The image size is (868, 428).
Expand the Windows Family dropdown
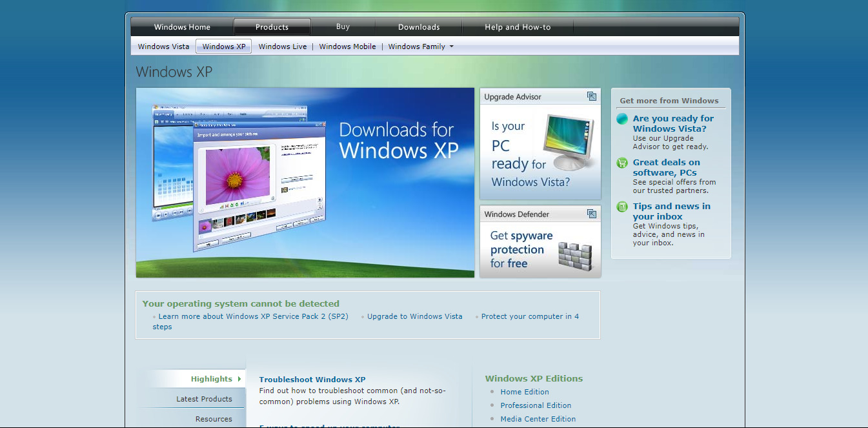point(451,46)
